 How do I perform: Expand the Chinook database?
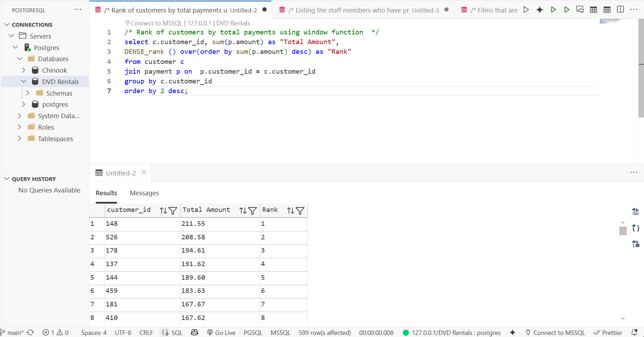coord(24,70)
